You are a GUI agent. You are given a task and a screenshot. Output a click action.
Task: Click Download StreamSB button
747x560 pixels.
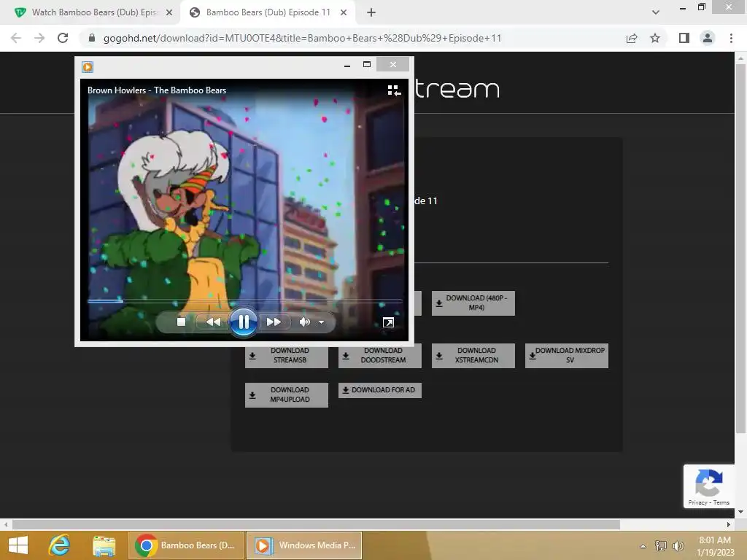click(x=286, y=355)
